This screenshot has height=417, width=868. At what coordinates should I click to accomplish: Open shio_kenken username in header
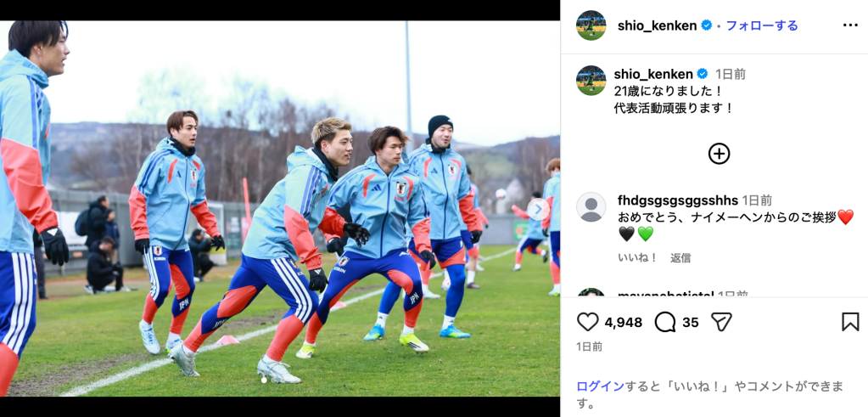click(657, 25)
